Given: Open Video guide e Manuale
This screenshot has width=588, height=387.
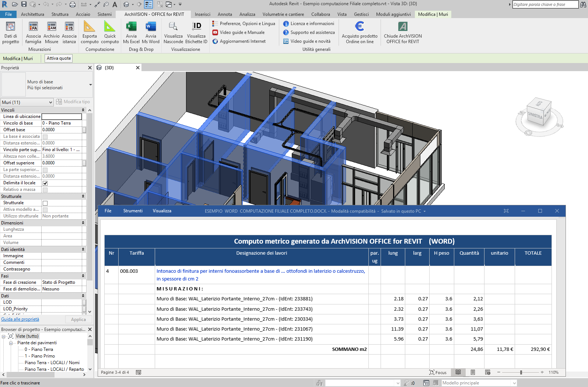Looking at the screenshot, I should 238,32.
